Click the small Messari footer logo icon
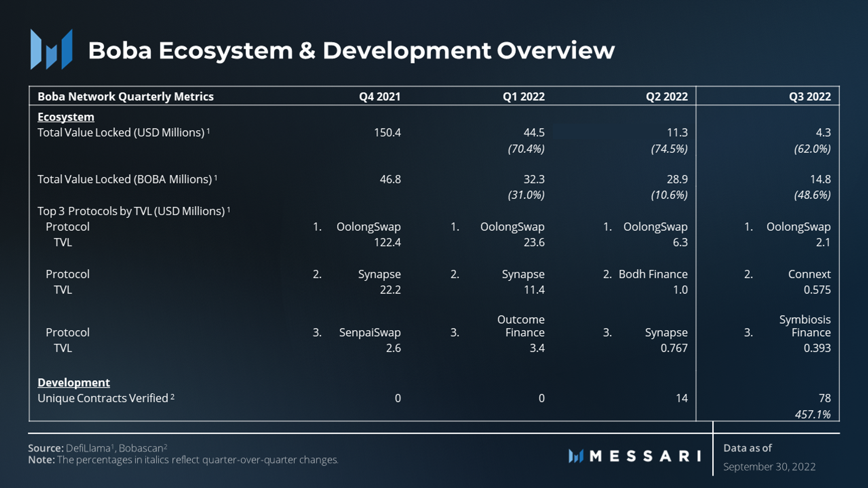The height and width of the screenshot is (488, 868). 575,456
